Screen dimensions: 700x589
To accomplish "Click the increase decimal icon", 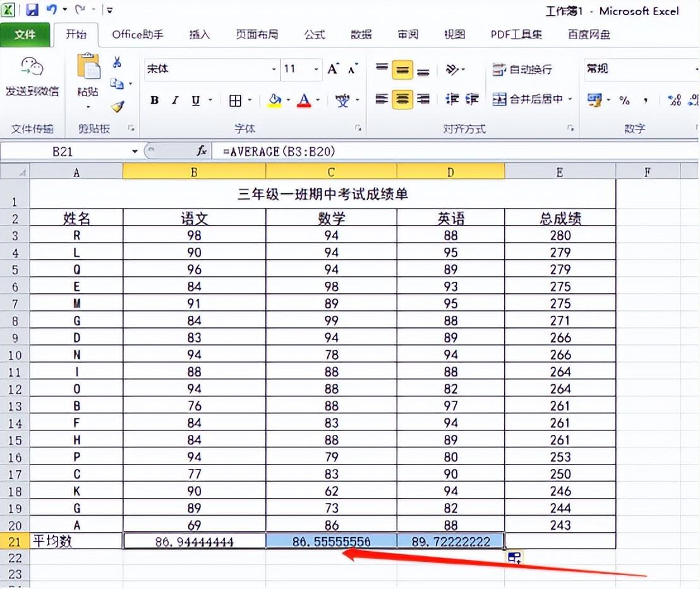I will click(x=674, y=100).
